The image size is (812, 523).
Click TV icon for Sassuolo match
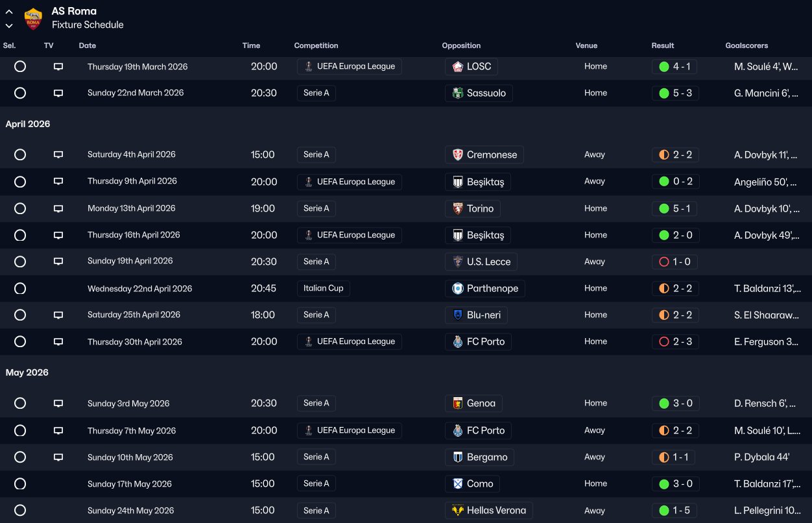click(58, 93)
